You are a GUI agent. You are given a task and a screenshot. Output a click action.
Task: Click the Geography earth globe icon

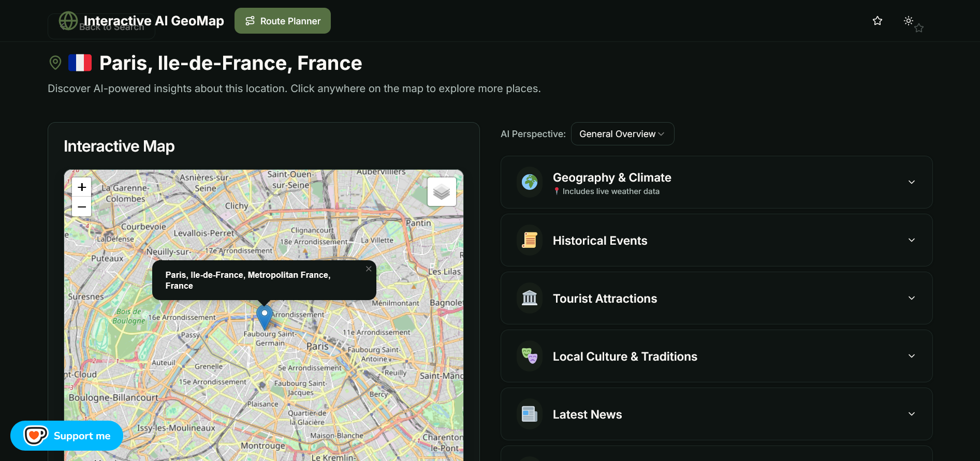(530, 182)
